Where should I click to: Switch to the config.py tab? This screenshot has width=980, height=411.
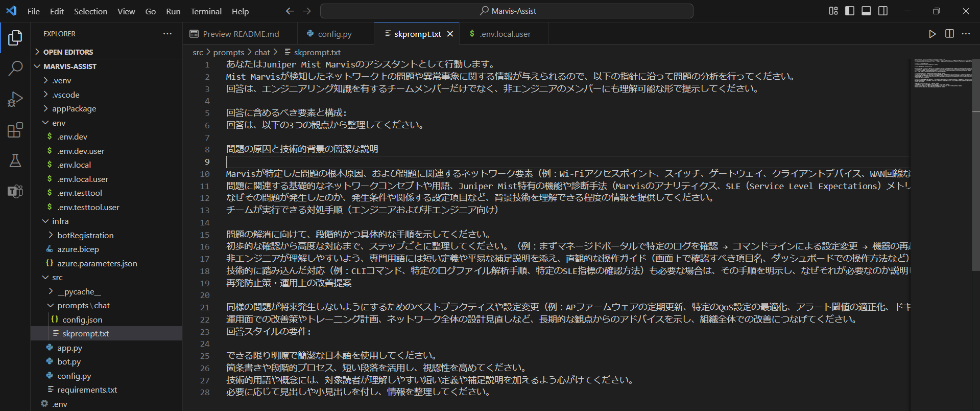pos(334,34)
